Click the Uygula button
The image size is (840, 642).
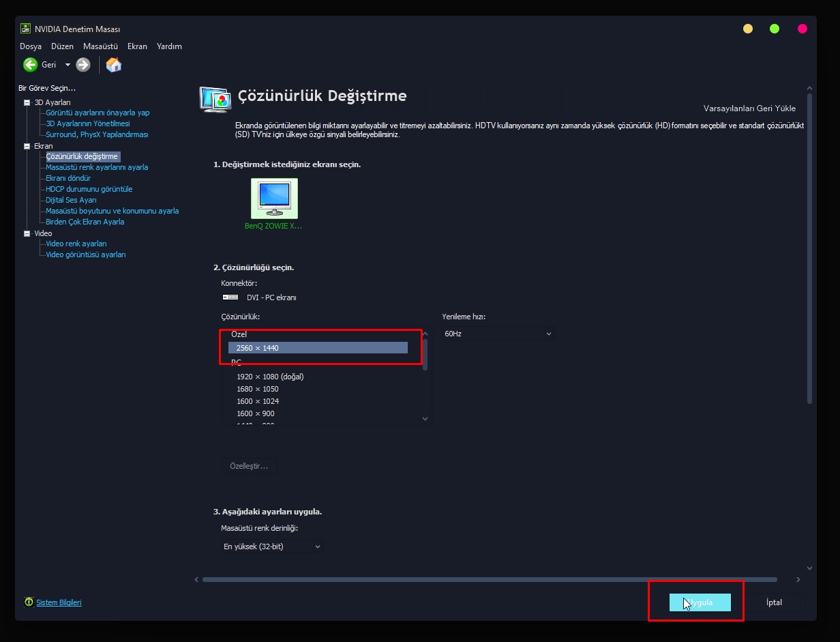coord(700,602)
